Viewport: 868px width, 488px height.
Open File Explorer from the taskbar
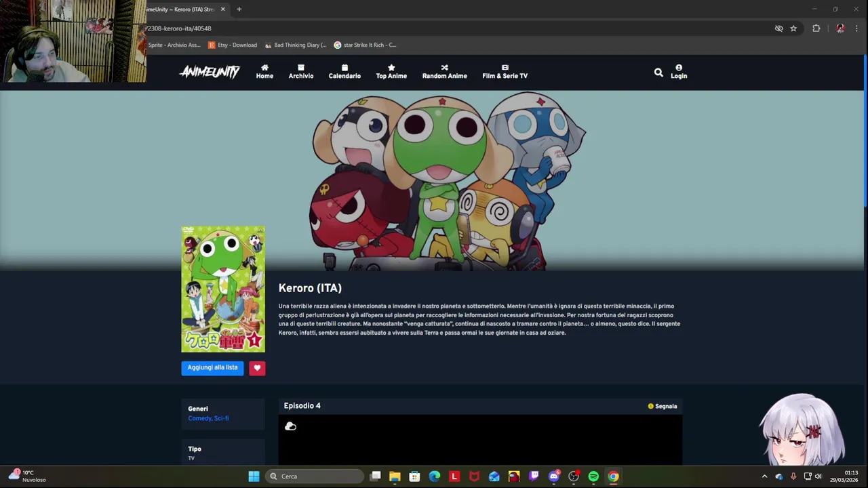click(395, 476)
